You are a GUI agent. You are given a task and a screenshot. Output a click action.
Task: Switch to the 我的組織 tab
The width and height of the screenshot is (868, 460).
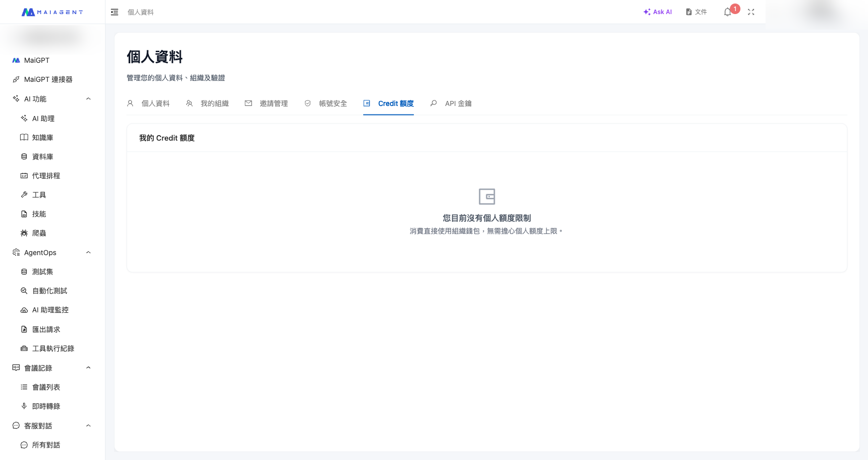[x=207, y=103]
